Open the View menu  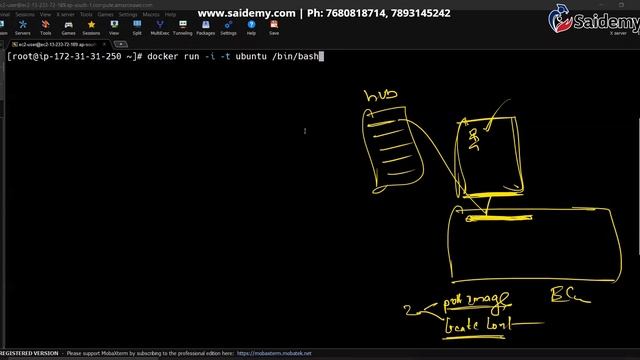point(45,14)
